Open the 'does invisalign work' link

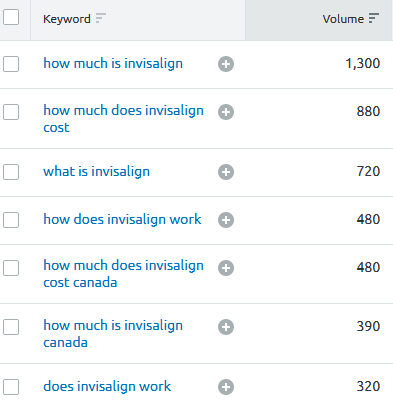point(107,386)
